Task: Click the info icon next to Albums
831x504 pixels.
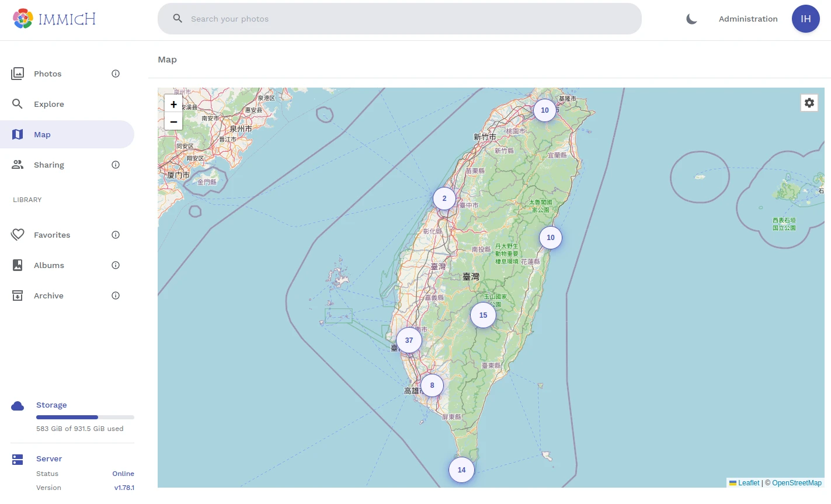Action: (x=116, y=265)
